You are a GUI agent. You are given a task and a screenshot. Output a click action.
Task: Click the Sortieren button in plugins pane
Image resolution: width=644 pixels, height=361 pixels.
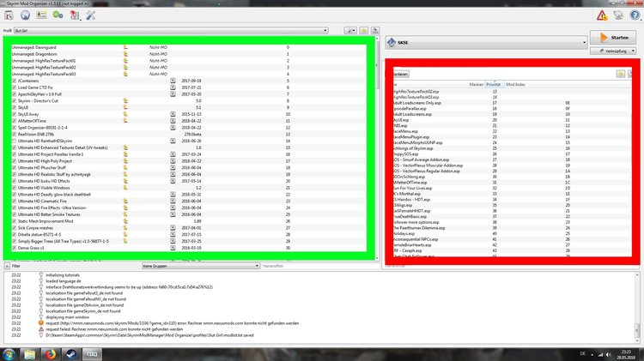click(401, 74)
